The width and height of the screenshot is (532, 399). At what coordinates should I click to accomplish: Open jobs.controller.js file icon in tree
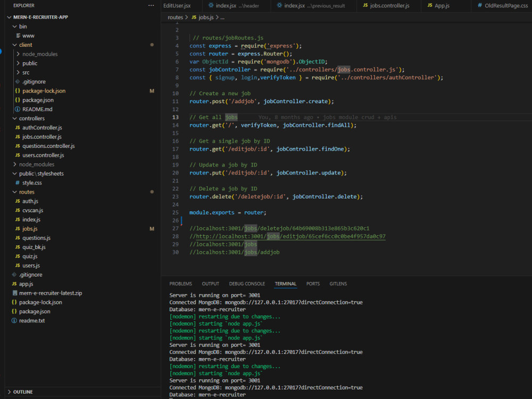click(x=18, y=137)
